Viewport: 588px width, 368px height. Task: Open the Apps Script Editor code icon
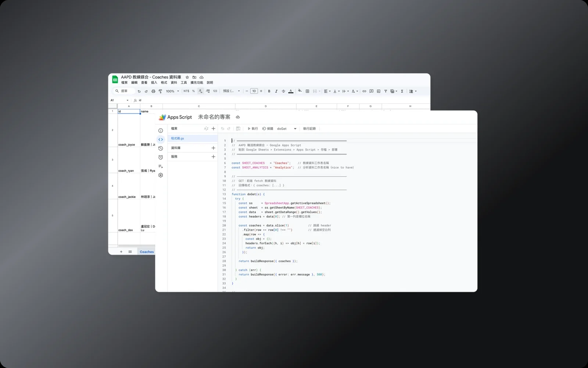click(161, 139)
